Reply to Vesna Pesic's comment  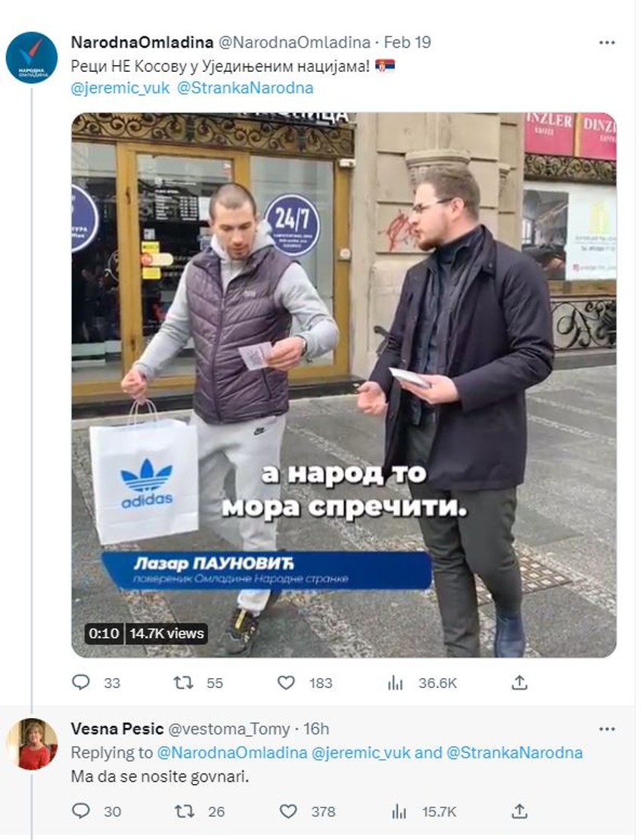[81, 810]
